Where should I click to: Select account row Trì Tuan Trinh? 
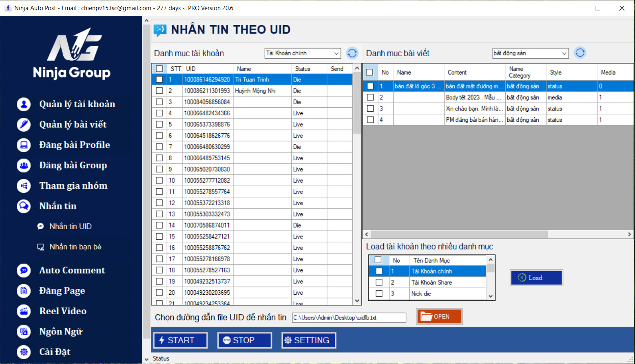click(x=252, y=79)
